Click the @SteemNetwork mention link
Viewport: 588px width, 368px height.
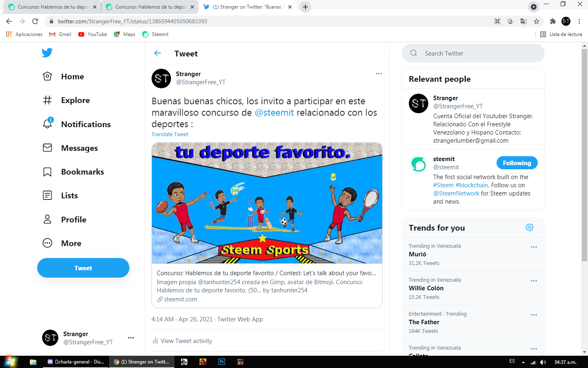click(456, 193)
